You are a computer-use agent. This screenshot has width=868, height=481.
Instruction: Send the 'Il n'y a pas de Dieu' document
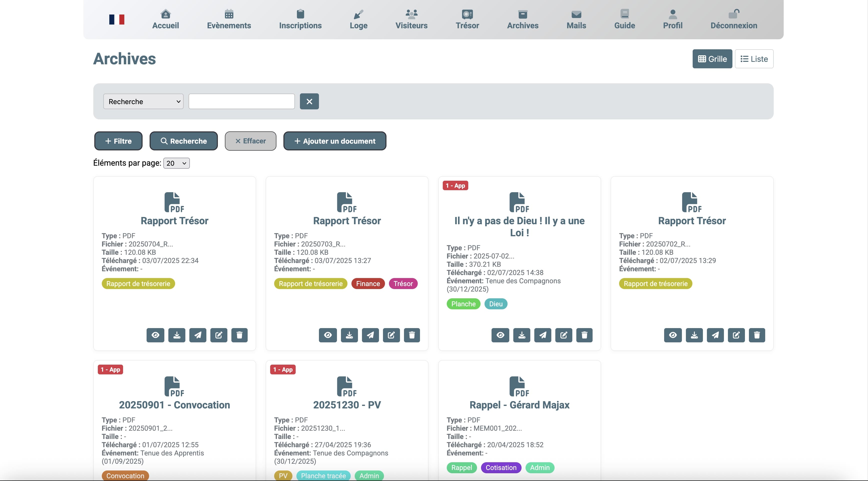(x=543, y=335)
